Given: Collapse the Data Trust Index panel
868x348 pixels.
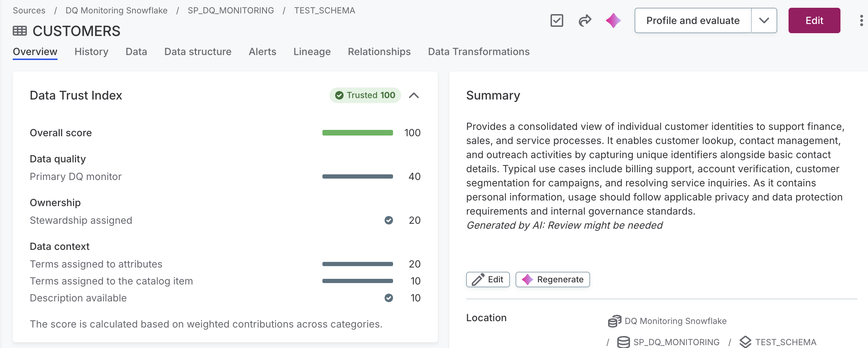Looking at the screenshot, I should [x=414, y=95].
